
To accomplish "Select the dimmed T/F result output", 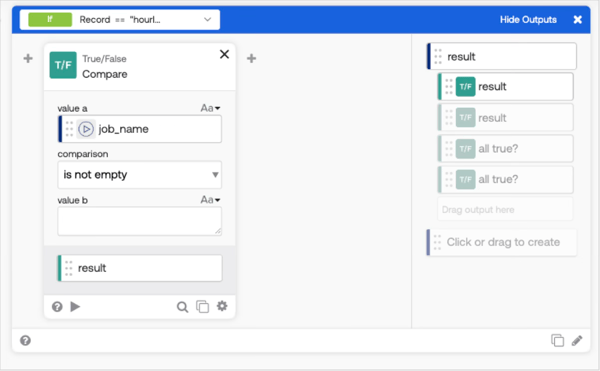I will pos(505,118).
